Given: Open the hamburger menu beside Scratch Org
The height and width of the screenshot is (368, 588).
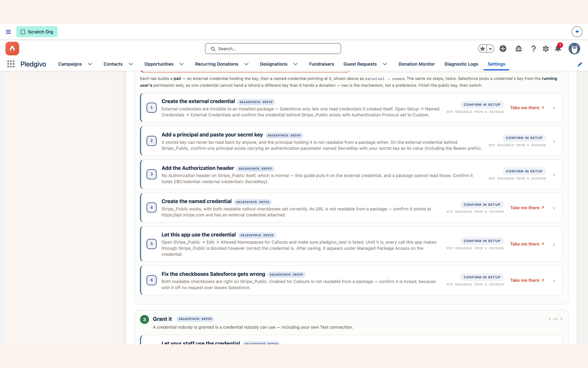Looking at the screenshot, I should [8, 32].
